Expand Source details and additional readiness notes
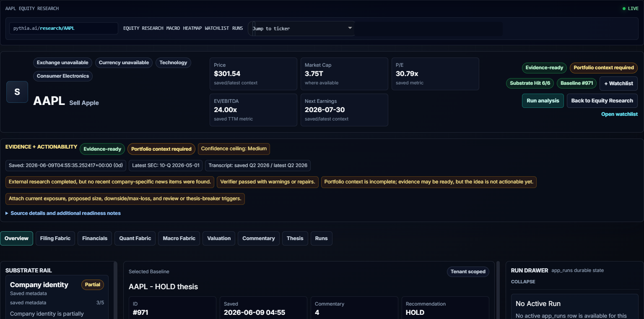 click(x=63, y=213)
